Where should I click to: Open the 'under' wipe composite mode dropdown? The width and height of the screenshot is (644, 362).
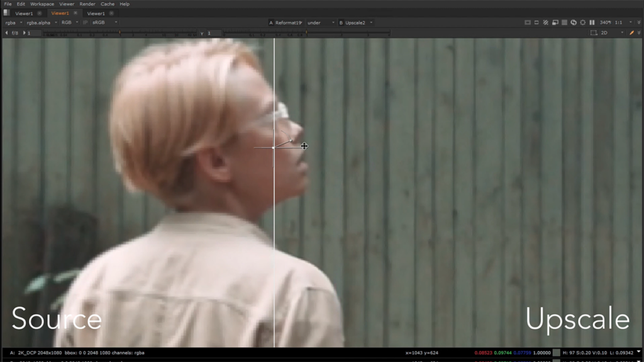click(321, 23)
